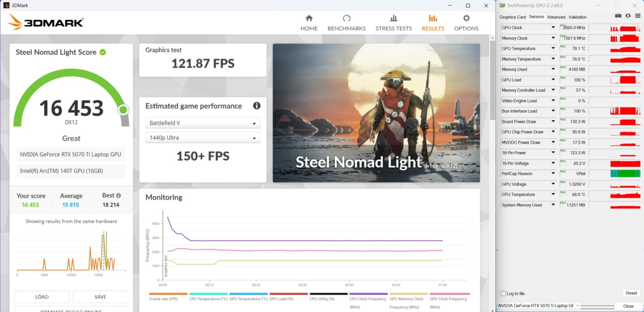644x312 pixels.
Task: Open the BENCHMARKS section
Action: click(346, 23)
